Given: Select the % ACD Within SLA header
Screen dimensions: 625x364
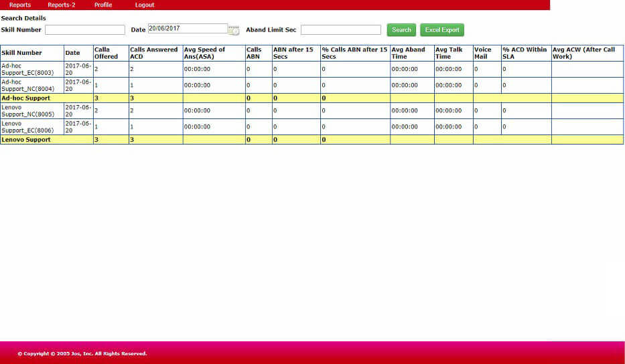Looking at the screenshot, I should click(526, 53).
